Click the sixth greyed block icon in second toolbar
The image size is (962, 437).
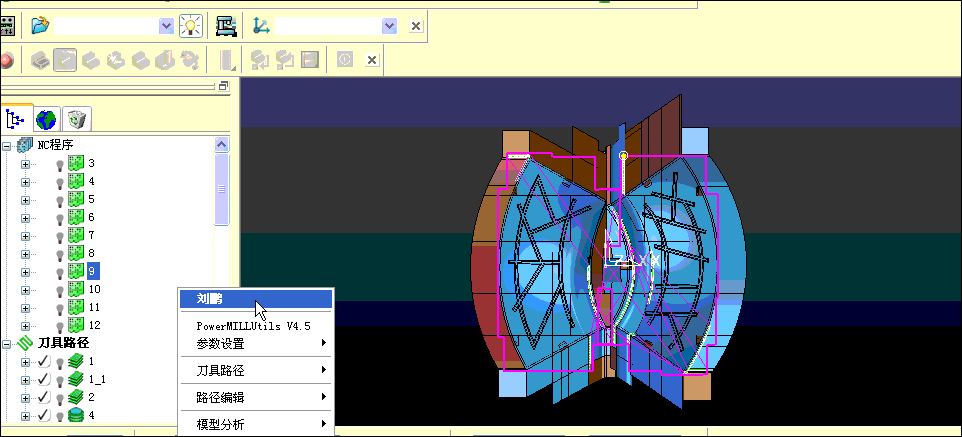pos(165,60)
